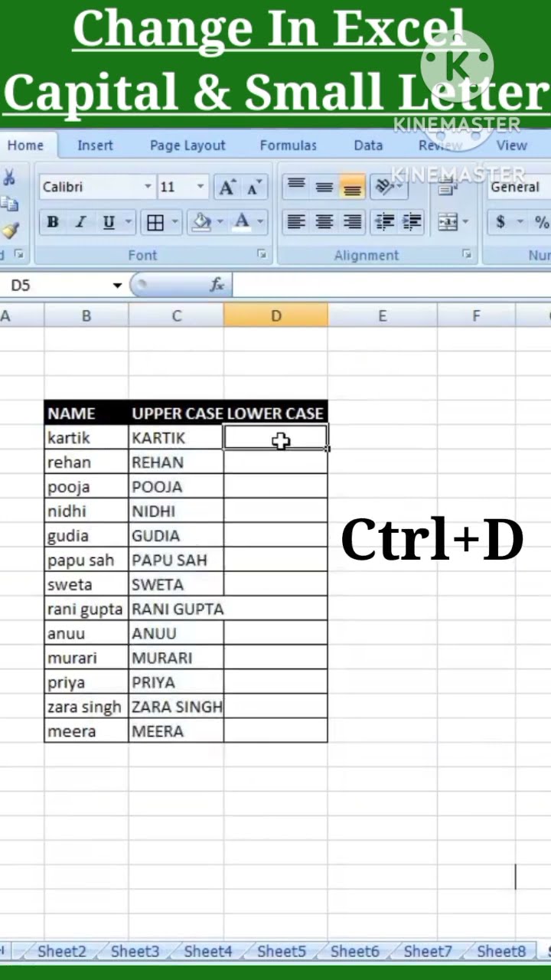Toggle Italic formatting

click(x=80, y=222)
